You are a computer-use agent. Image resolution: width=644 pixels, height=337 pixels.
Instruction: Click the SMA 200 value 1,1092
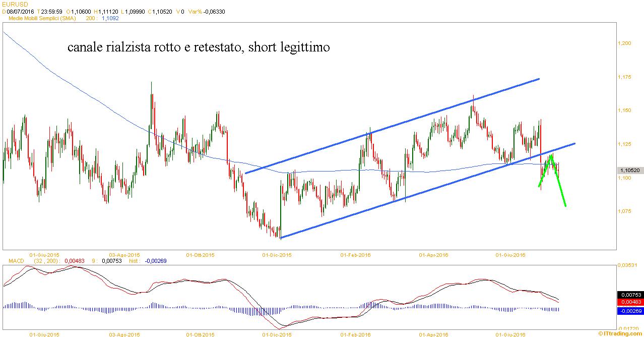110,18
